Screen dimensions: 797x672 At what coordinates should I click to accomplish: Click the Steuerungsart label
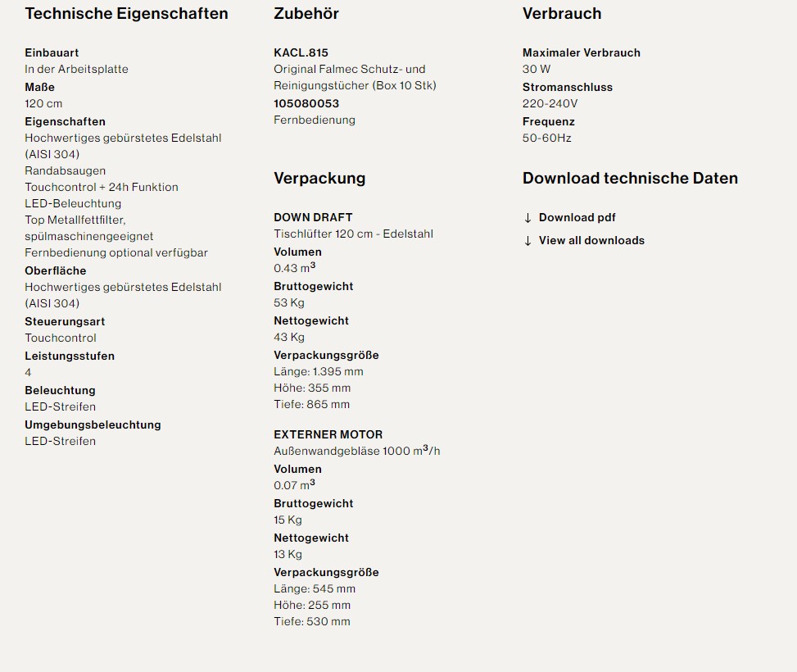coord(65,321)
